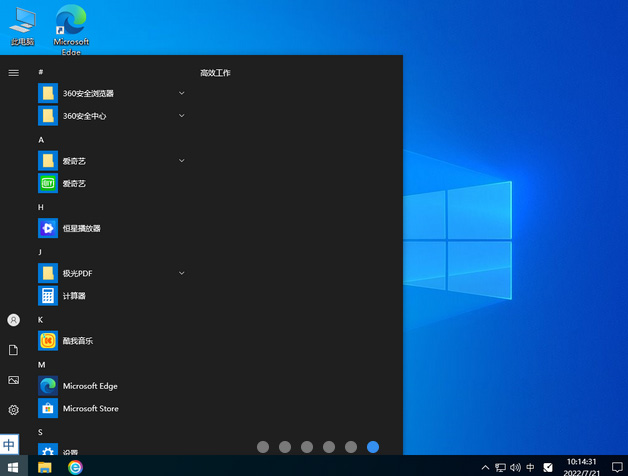Expand the 极光PDF folder chevron
The image size is (628, 476).
(x=181, y=273)
